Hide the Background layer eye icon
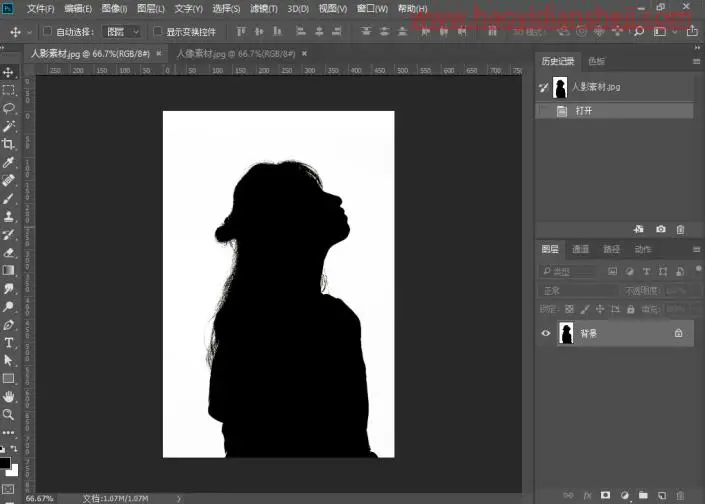The height and width of the screenshot is (504, 705). click(545, 333)
